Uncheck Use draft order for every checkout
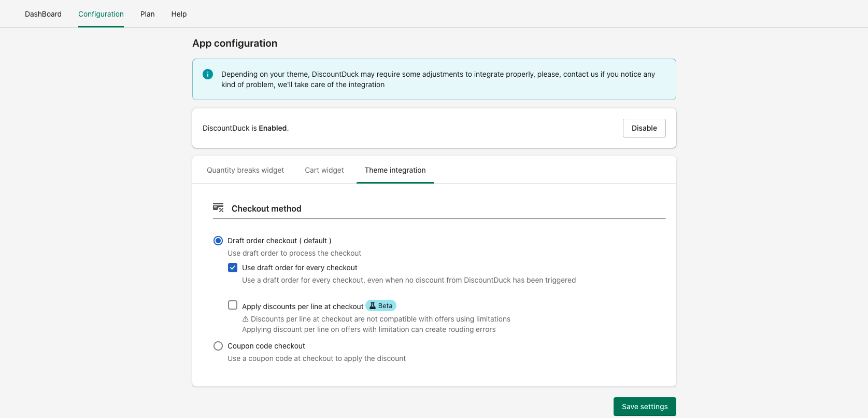Viewport: 868px width, 418px height. click(233, 268)
